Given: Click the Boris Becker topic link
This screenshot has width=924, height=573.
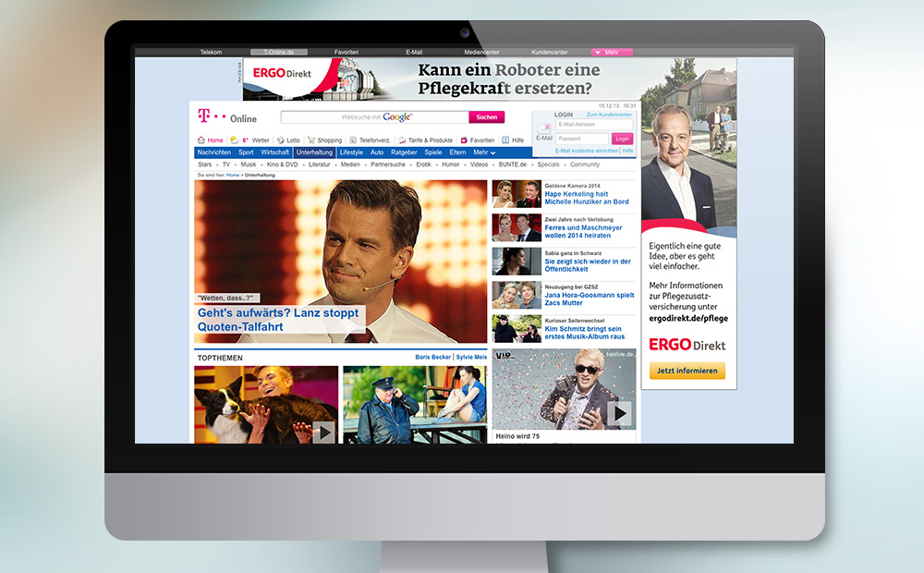Looking at the screenshot, I should pyautogui.click(x=433, y=358).
